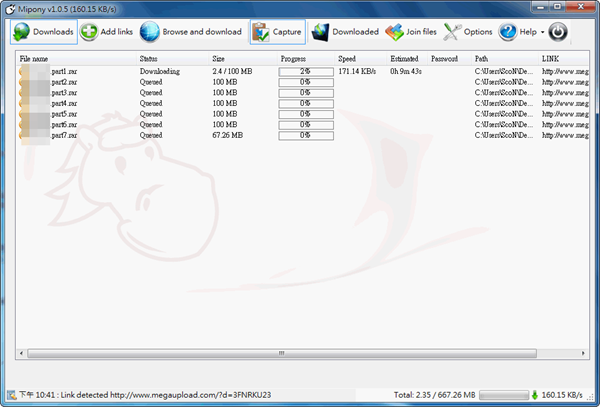Click the Downloading status text
The image size is (600, 407).
point(160,72)
